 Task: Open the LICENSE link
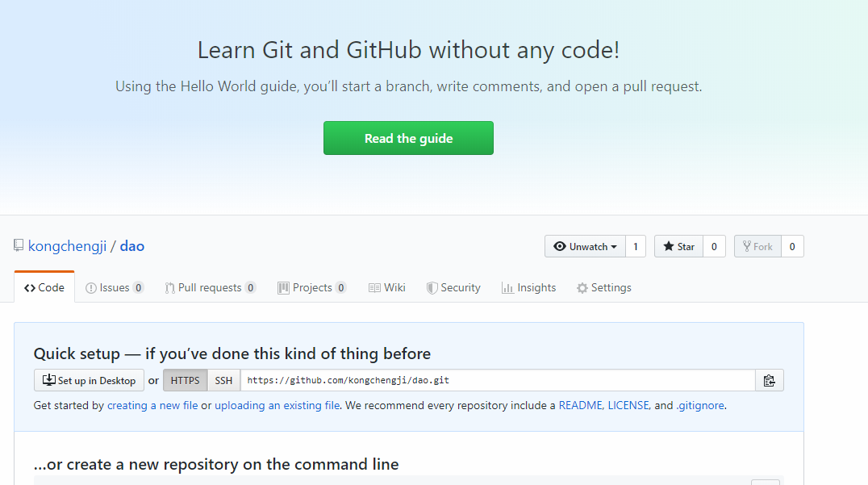628,405
